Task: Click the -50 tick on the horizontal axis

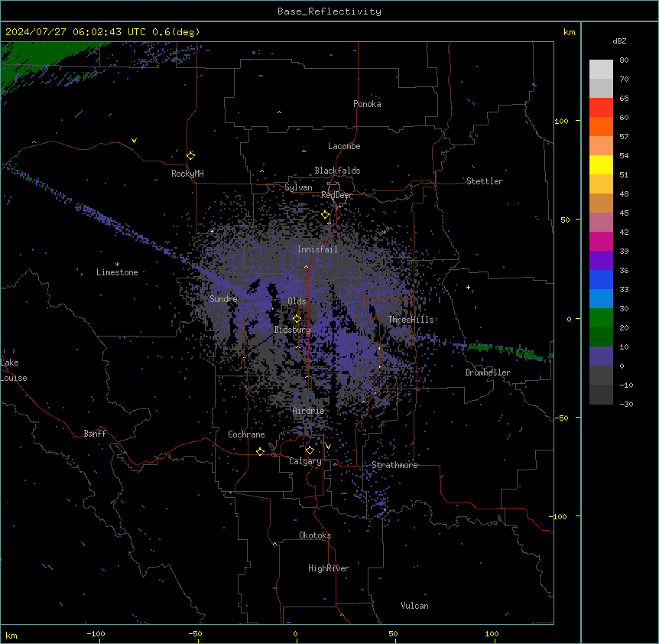Action: (x=195, y=633)
